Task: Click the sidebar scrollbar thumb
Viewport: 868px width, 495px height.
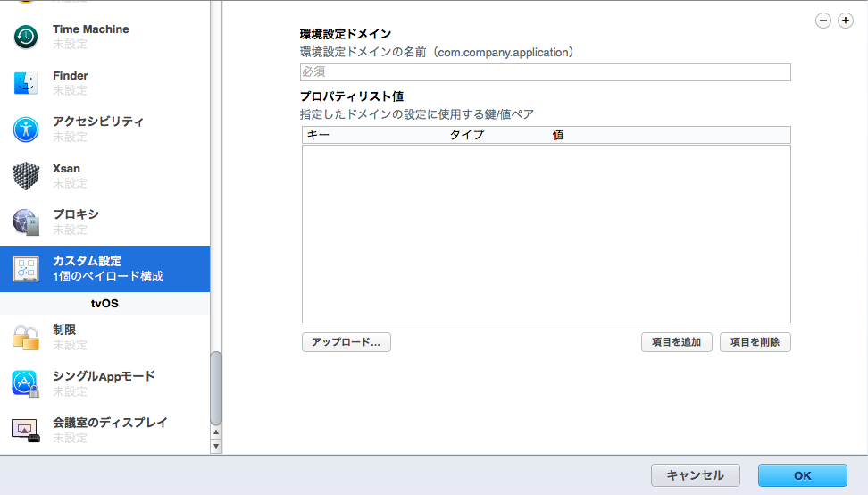Action: [216, 388]
